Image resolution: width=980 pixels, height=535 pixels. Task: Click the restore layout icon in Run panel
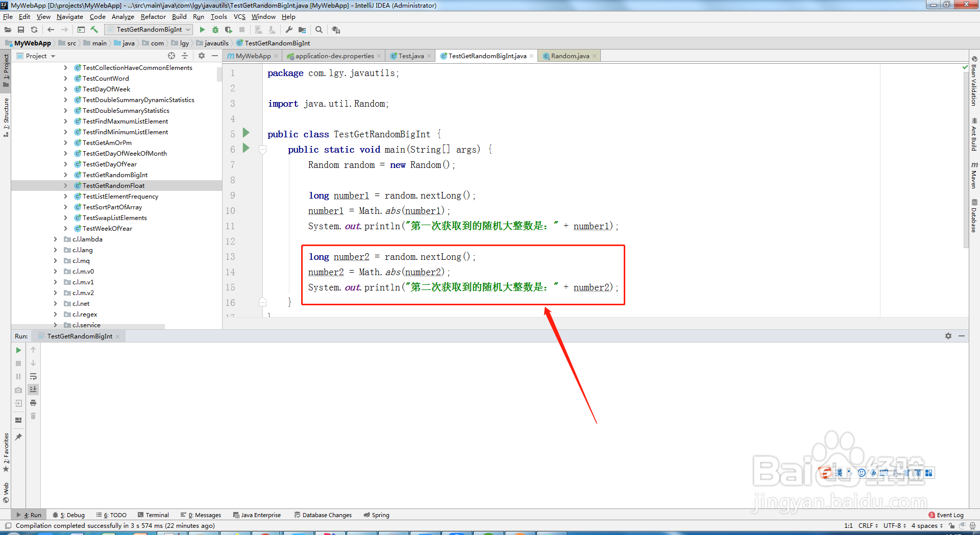click(x=18, y=420)
